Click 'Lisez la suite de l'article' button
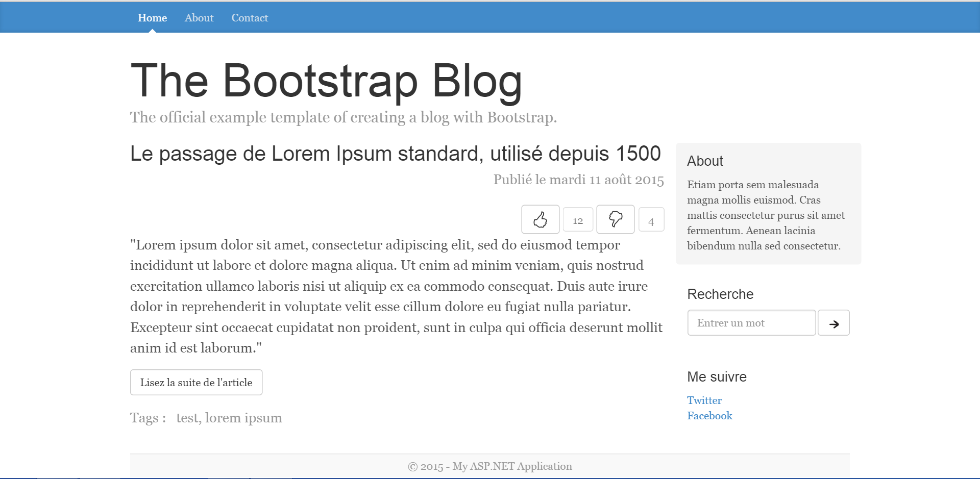The width and height of the screenshot is (980, 479). (x=196, y=382)
